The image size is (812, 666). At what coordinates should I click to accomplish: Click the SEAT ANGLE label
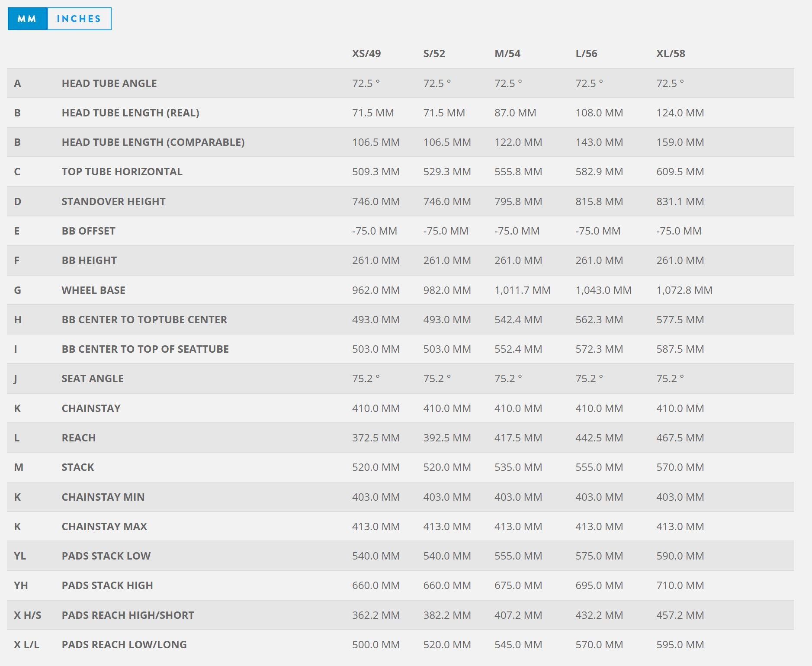pyautogui.click(x=93, y=378)
